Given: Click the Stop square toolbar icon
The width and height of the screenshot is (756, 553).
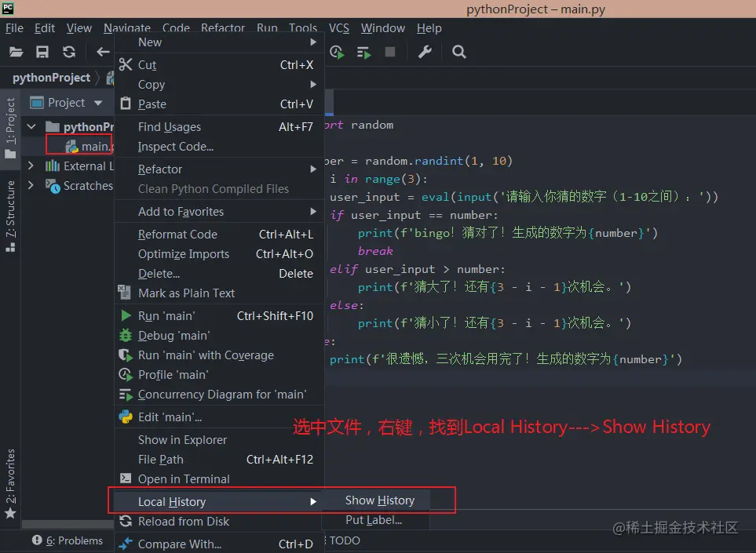Looking at the screenshot, I should click(390, 52).
